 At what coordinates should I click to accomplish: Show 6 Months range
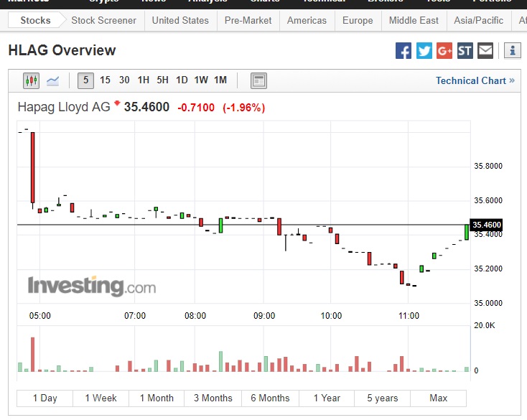pos(270,398)
